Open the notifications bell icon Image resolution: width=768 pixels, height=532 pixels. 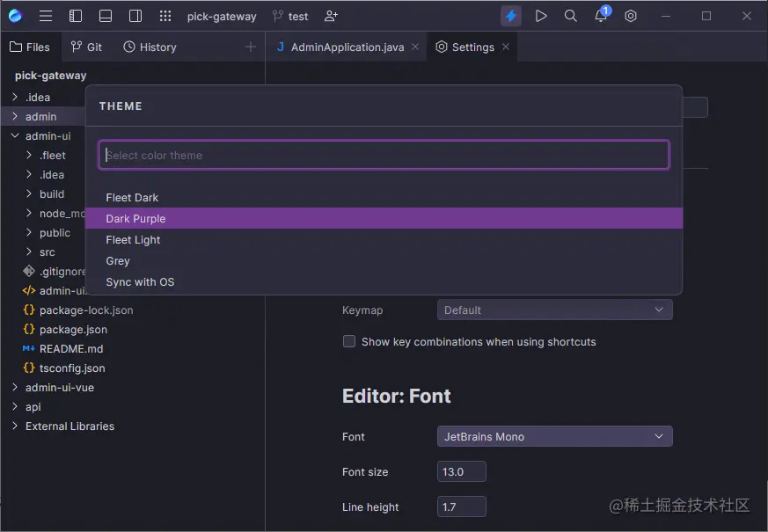coord(602,15)
